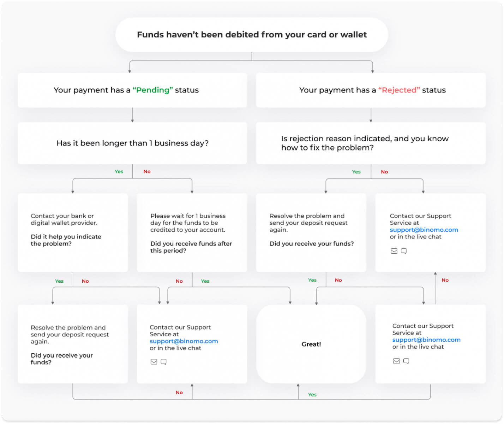
Task: Click the chat bubble icon in the bottom-right support box
Action: point(406,361)
